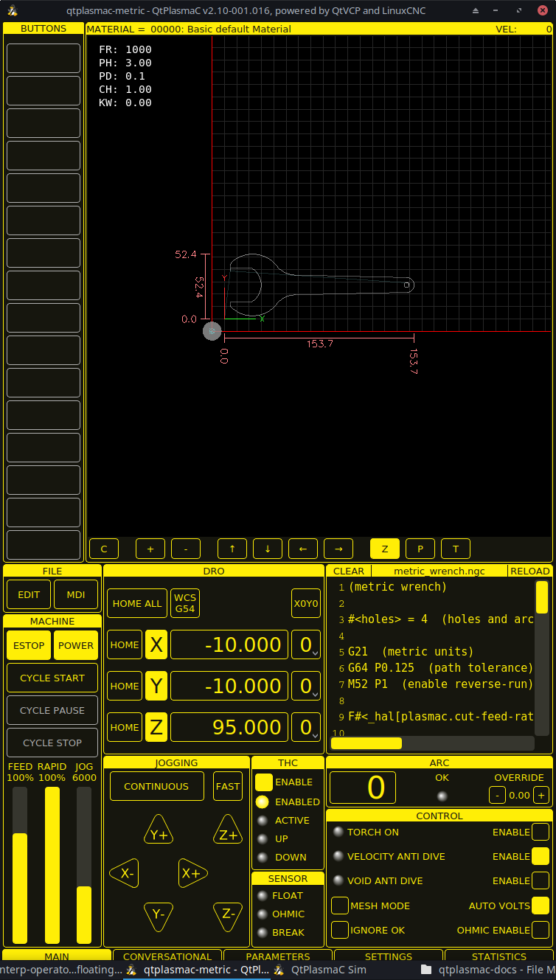Click the Feed override slider
The height and width of the screenshot is (980, 556).
(x=20, y=864)
